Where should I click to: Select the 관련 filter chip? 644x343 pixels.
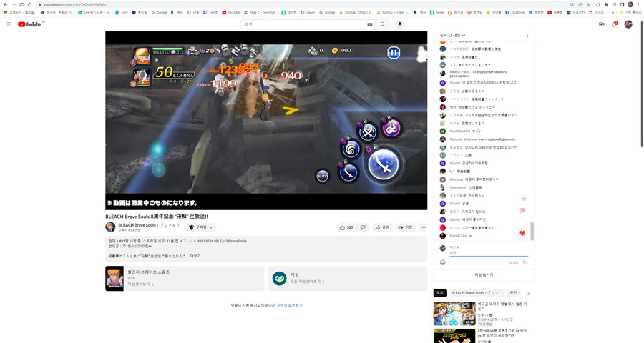click(x=514, y=293)
